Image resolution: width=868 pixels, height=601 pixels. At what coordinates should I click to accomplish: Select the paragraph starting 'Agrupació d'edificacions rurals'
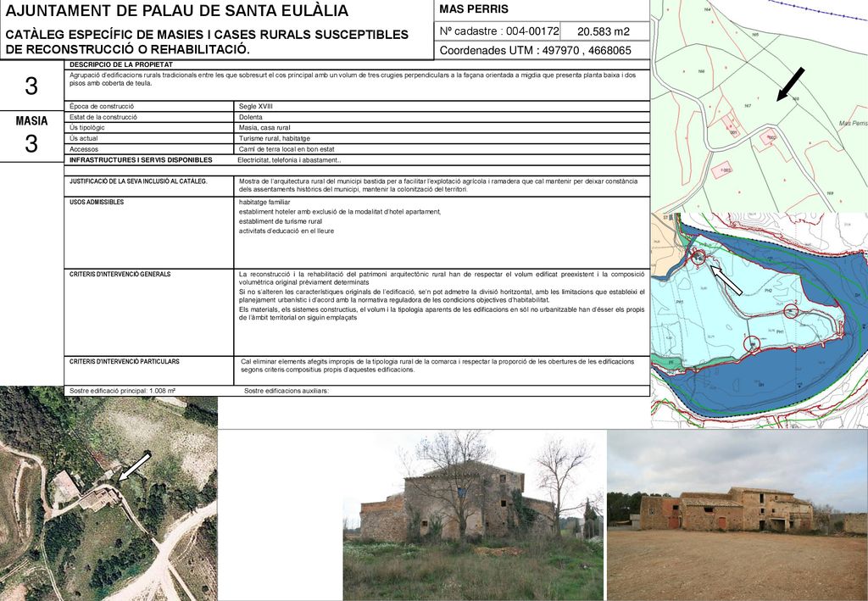click(353, 79)
